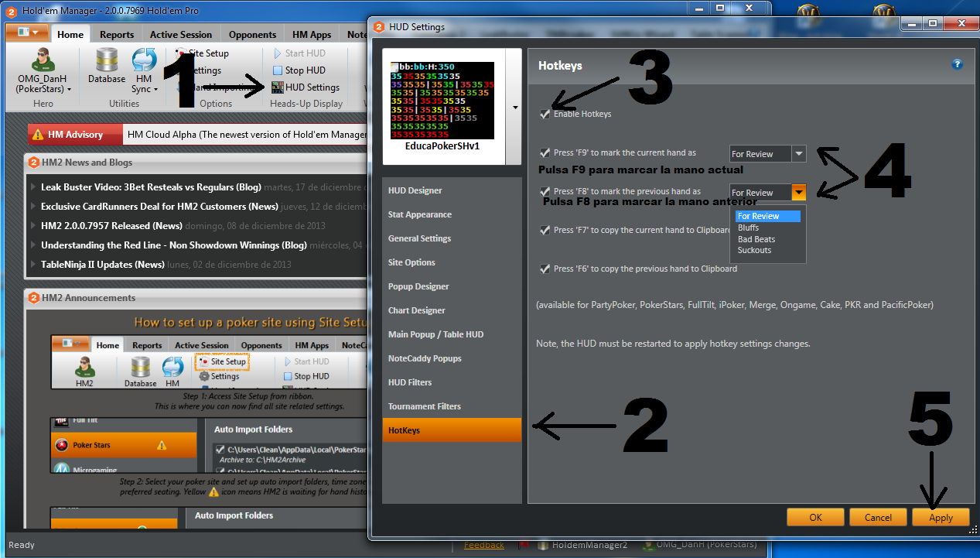The image size is (980, 558).
Task: Toggle the Press 'F8' mark previous hand checkbox
Action: click(x=546, y=191)
